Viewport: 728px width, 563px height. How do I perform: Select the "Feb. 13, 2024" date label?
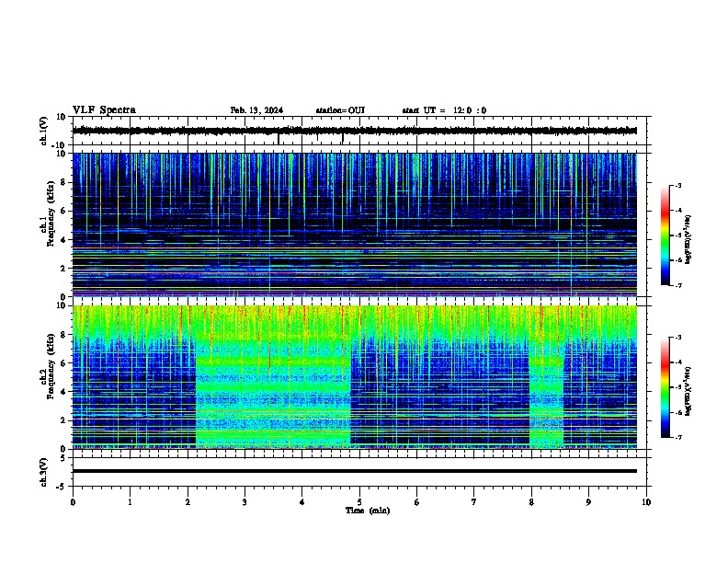[x=256, y=110]
